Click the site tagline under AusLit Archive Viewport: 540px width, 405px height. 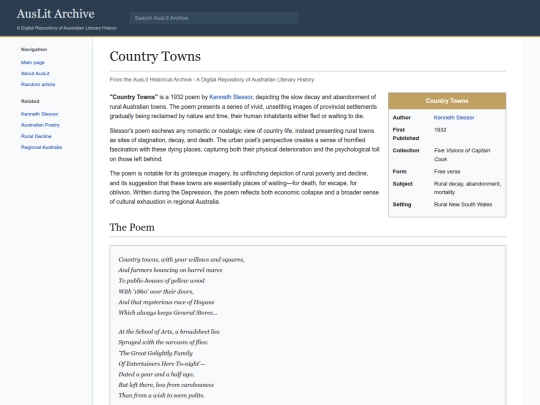[x=67, y=28]
